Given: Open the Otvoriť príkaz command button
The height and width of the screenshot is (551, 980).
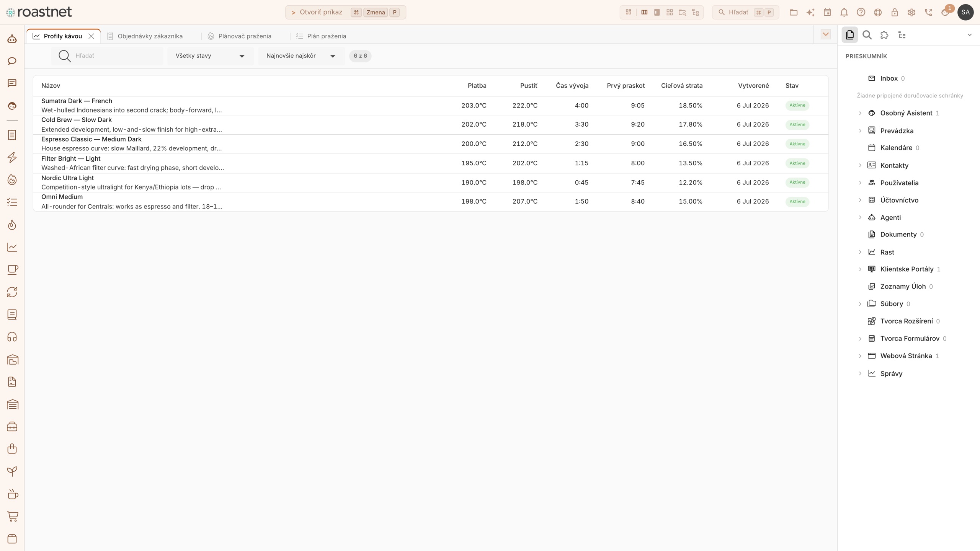Looking at the screenshot, I should coord(345,12).
